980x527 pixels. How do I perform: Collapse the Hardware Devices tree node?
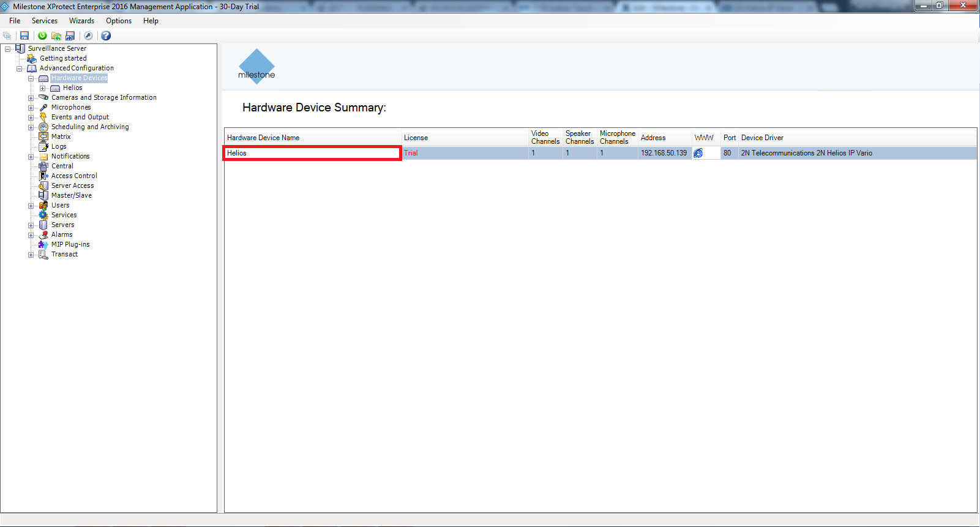coord(31,78)
